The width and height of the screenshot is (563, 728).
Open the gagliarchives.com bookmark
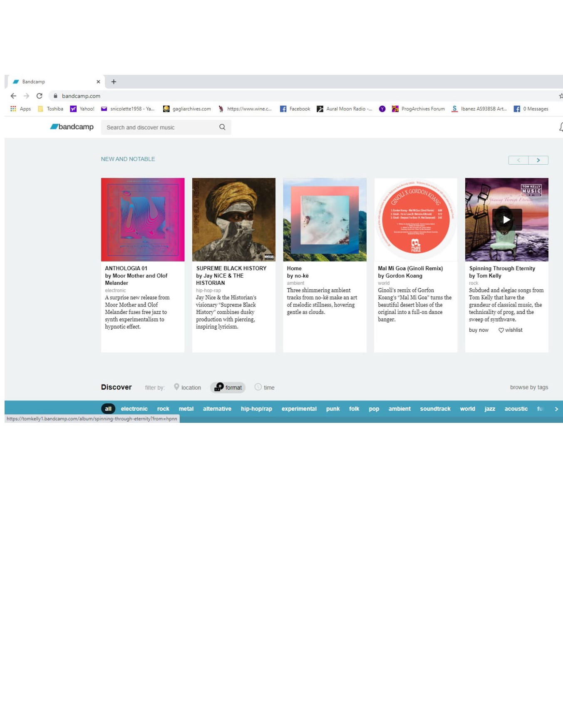point(187,109)
